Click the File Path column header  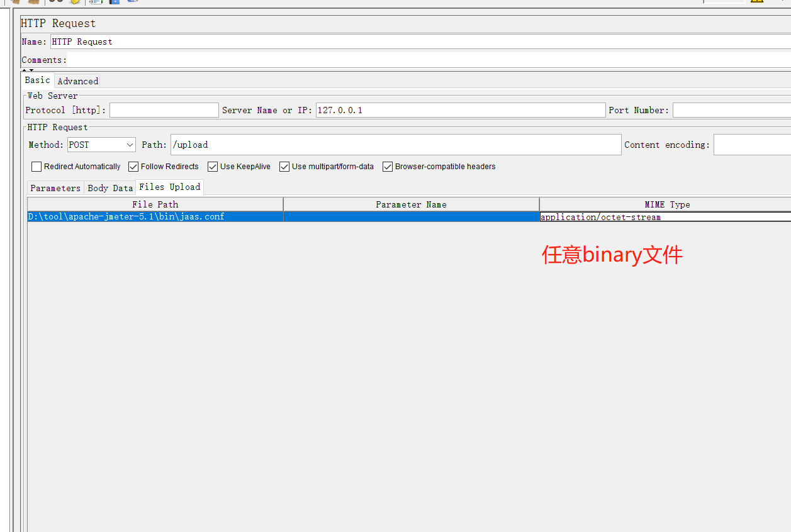[155, 204]
